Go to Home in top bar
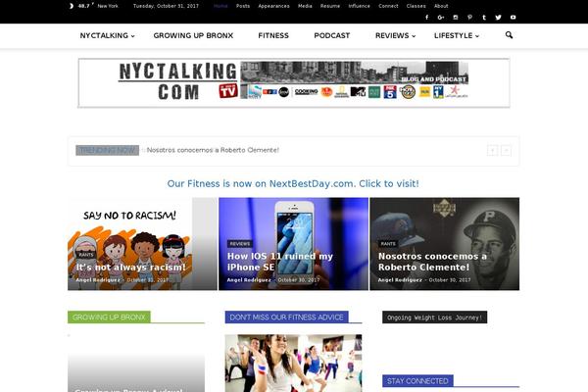The width and height of the screenshot is (588, 392). 220,6
